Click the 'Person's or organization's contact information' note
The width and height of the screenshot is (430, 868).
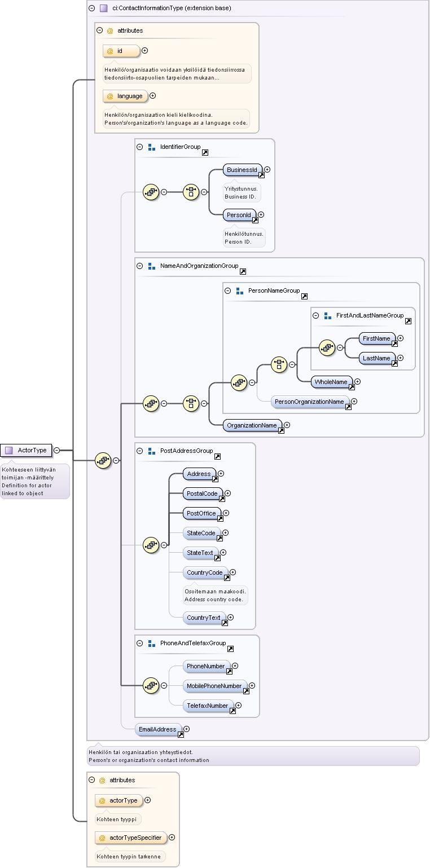coord(149,760)
